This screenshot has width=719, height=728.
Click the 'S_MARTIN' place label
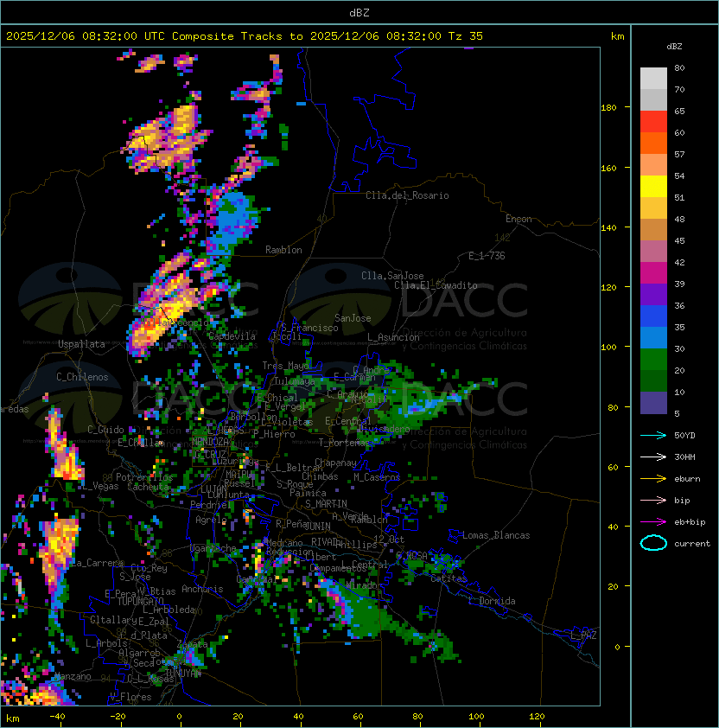[x=327, y=504]
